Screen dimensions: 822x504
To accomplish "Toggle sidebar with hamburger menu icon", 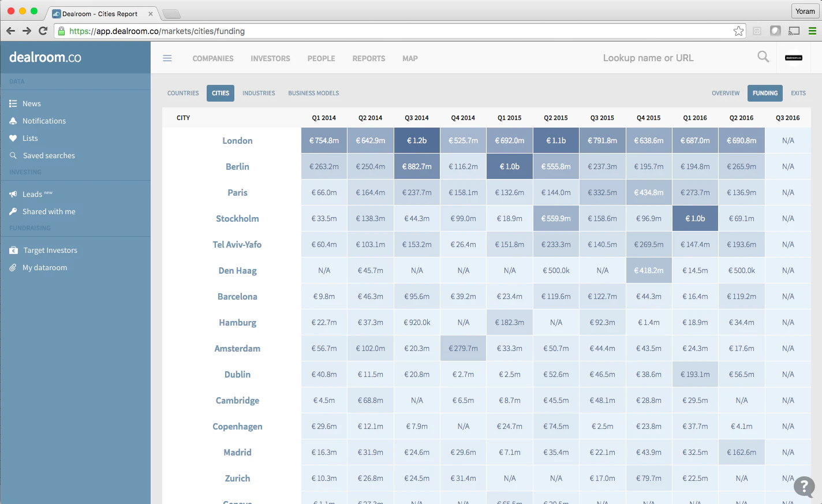I will tap(167, 58).
